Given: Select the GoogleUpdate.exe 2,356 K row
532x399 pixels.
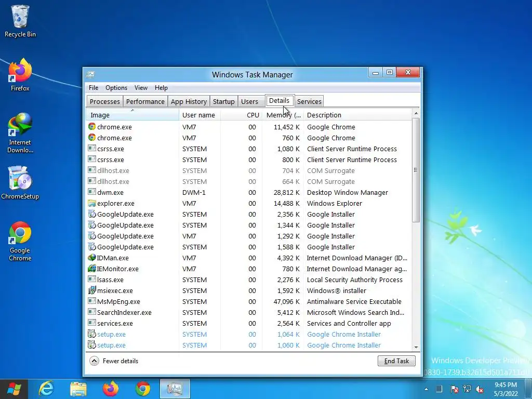Looking at the screenshot, I should pos(249,214).
